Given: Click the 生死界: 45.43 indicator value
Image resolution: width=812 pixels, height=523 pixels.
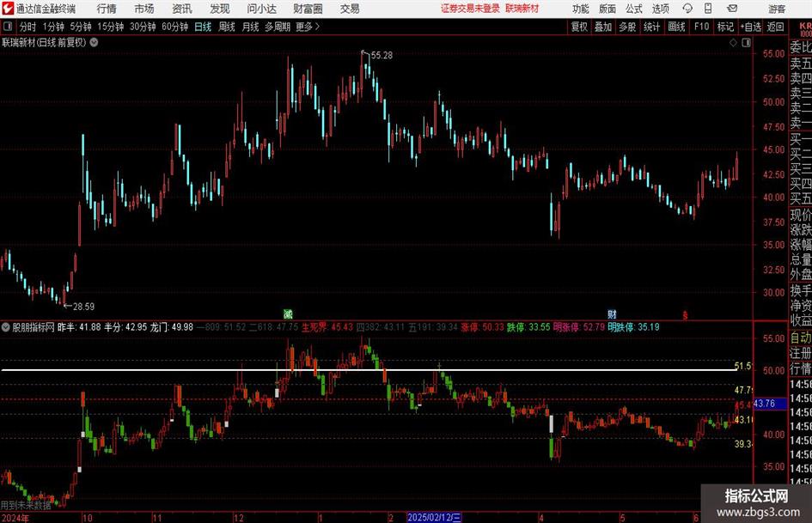Looking at the screenshot, I should coord(327,327).
